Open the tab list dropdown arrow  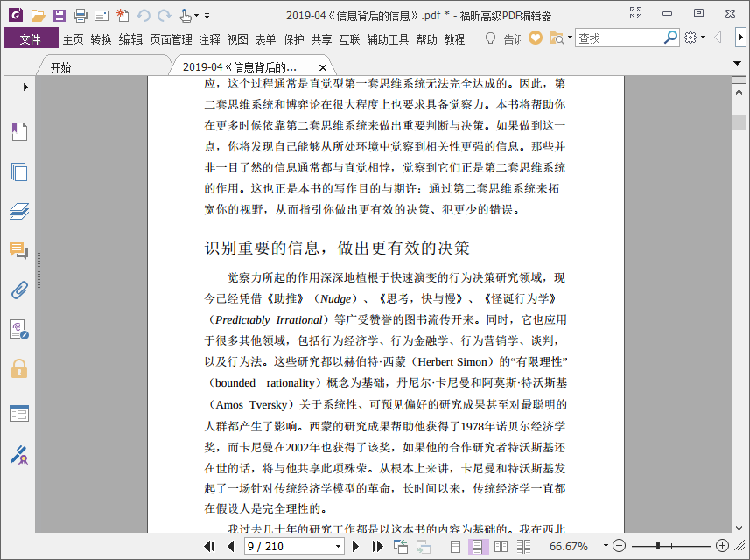[737, 63]
